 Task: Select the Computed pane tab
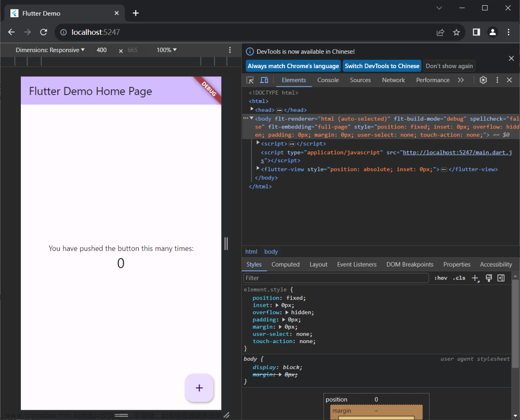point(285,265)
